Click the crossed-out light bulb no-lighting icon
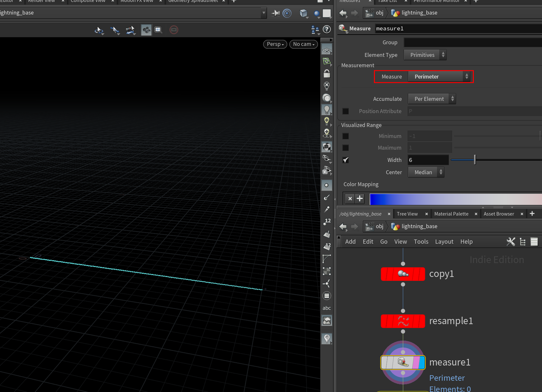 click(327, 85)
